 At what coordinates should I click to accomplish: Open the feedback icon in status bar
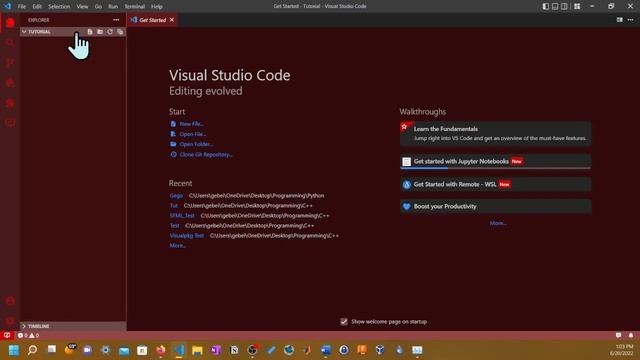618,335
